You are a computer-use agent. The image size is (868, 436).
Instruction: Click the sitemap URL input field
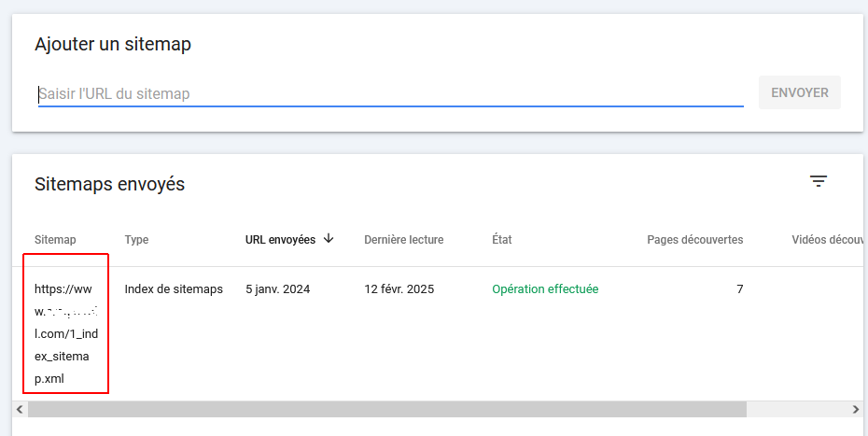click(390, 93)
